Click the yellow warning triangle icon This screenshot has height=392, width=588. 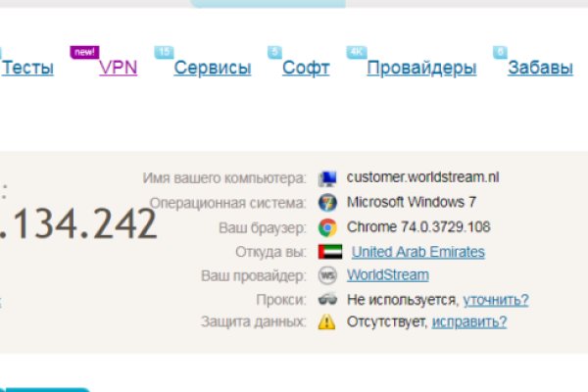tap(327, 322)
